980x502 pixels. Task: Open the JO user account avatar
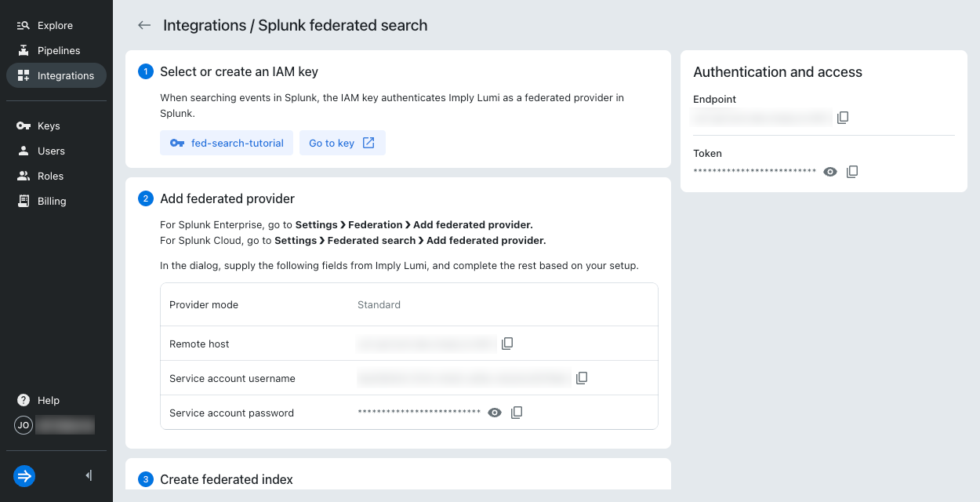coord(24,425)
